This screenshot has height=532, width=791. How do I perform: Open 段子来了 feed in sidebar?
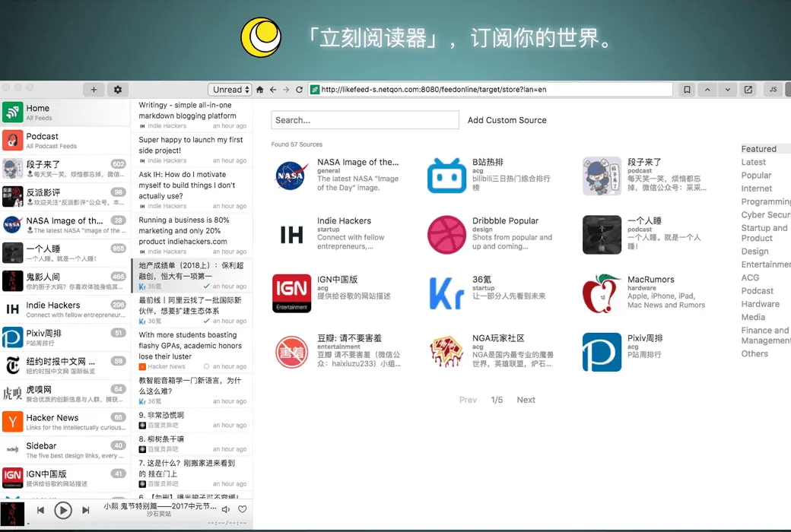65,169
